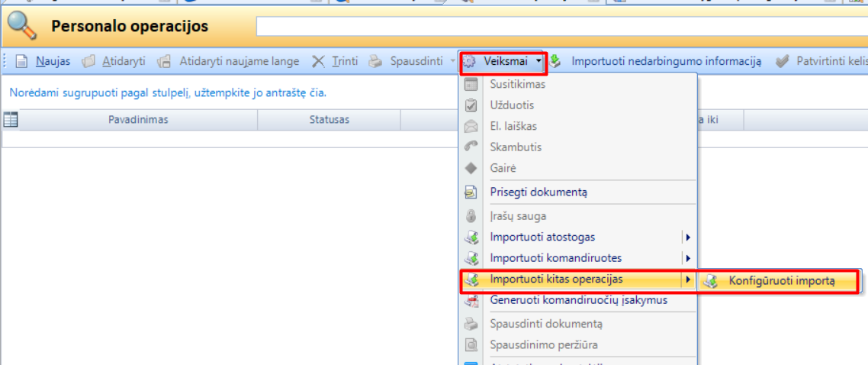
Task: Expand the Importuoti atostogas submenu arrow
Action: click(x=688, y=237)
